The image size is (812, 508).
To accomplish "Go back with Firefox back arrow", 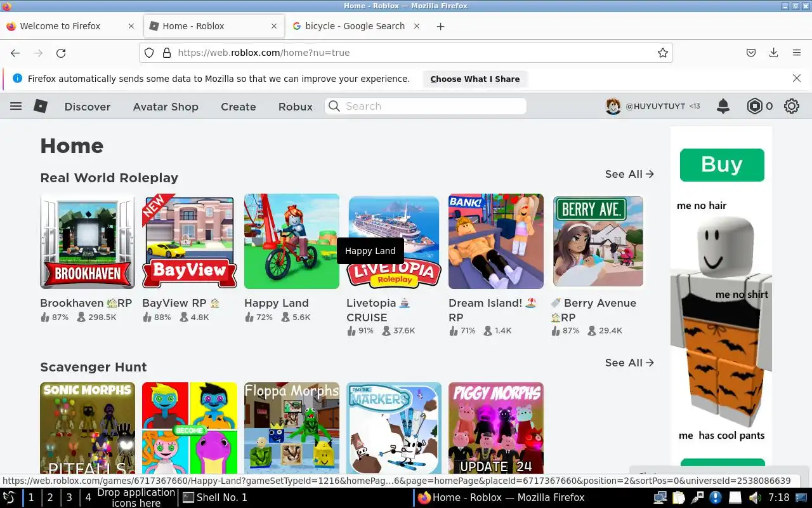I will click(15, 53).
